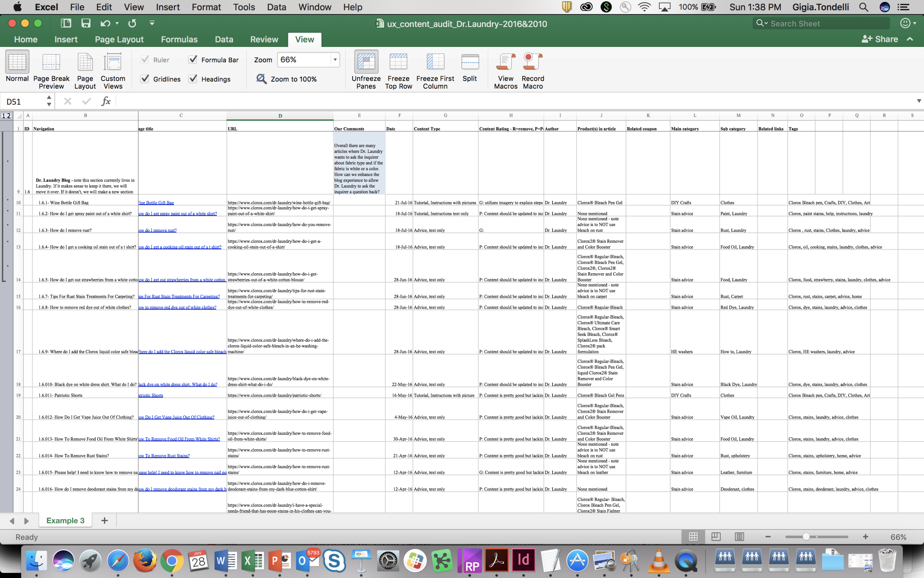924x578 pixels.
Task: Click Save icon in title bar
Action: (x=86, y=23)
